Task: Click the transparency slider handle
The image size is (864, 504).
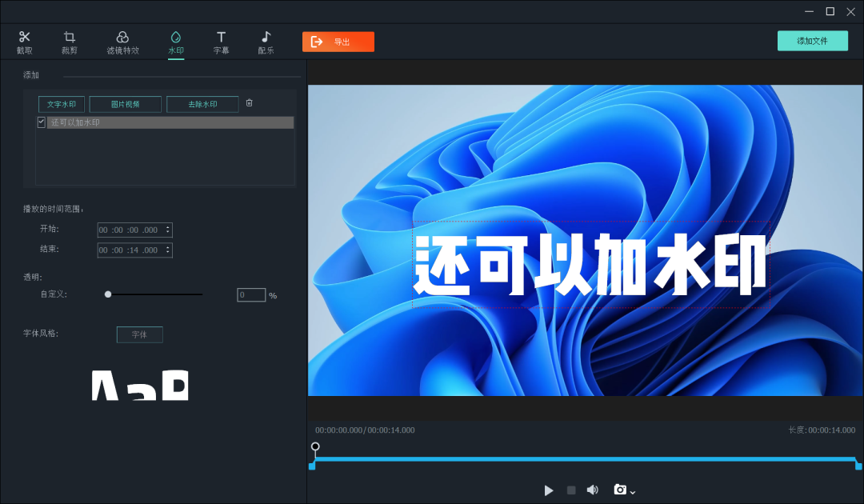Action: pyautogui.click(x=108, y=294)
